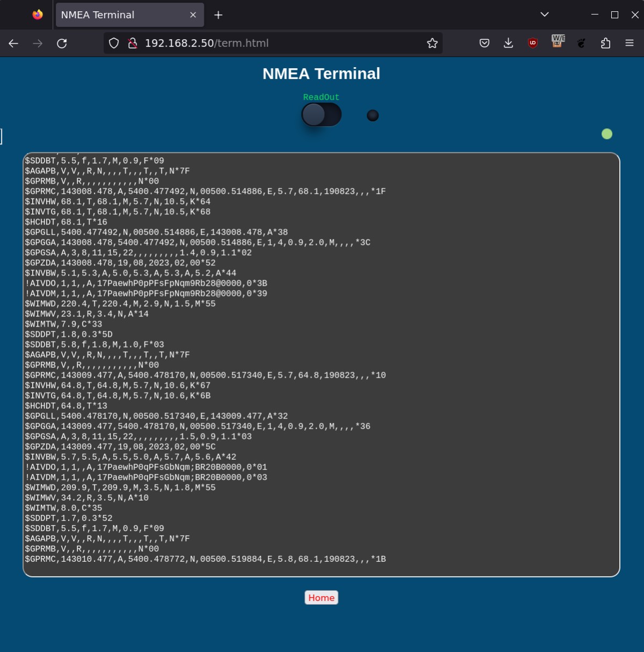Reload the current page
Viewport: 644px width, 652px height.
coord(62,44)
